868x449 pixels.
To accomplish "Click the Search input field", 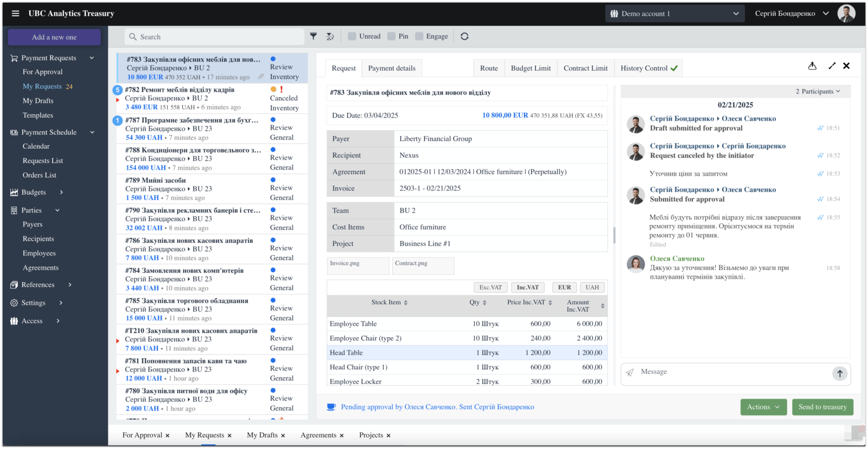I will click(215, 37).
